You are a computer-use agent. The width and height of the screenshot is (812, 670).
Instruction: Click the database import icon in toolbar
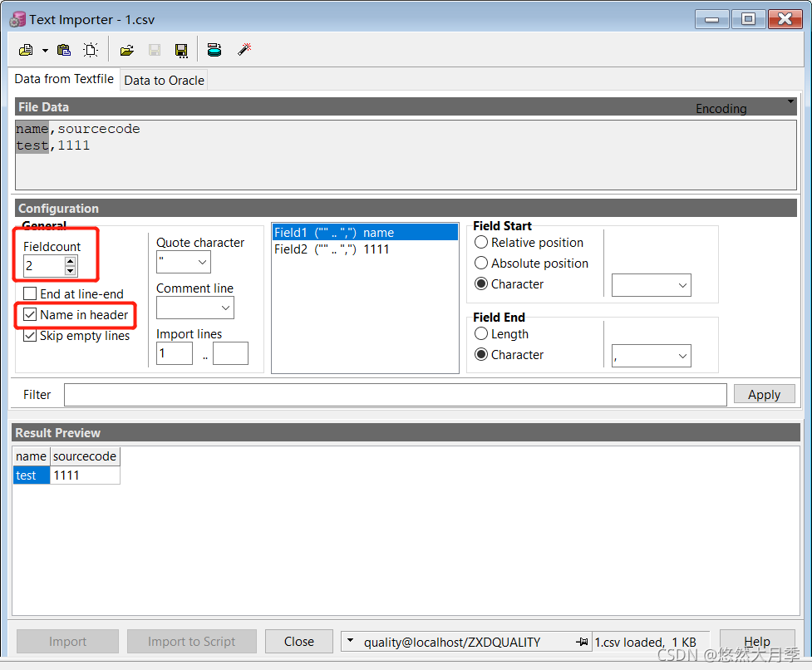214,50
